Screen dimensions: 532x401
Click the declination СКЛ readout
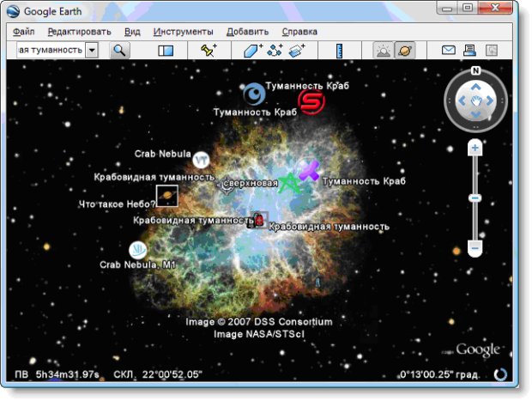coord(158,374)
